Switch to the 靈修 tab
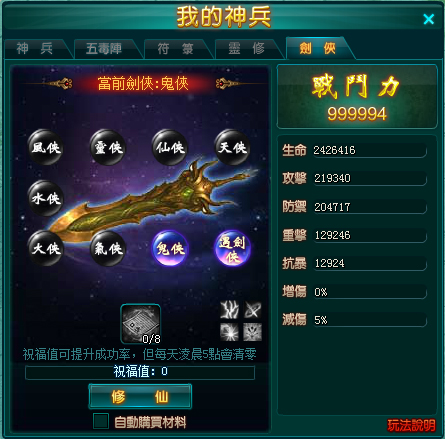Viewport: 445px width, 439px height. pyautogui.click(x=247, y=49)
